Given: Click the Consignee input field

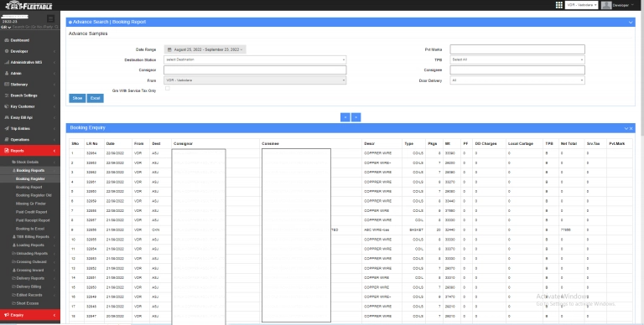Looking at the screenshot, I should pyautogui.click(x=517, y=70).
